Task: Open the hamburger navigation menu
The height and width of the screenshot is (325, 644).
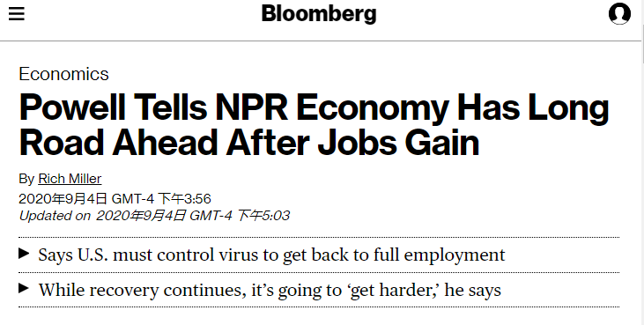Action: click(17, 14)
